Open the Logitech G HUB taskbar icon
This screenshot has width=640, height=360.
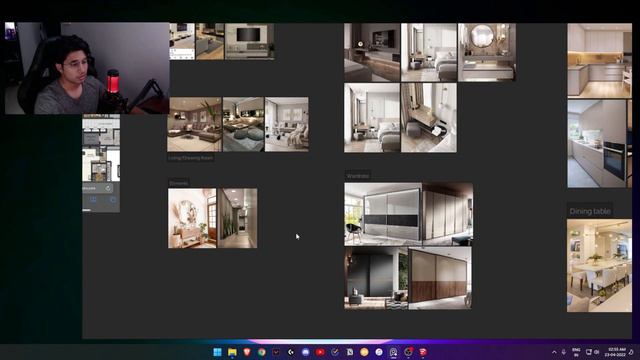pos(291,352)
